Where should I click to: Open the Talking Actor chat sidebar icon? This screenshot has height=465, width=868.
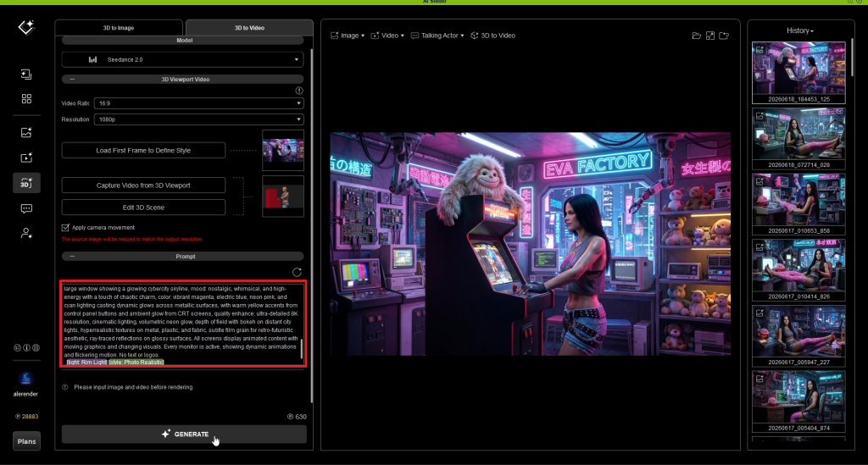26,208
